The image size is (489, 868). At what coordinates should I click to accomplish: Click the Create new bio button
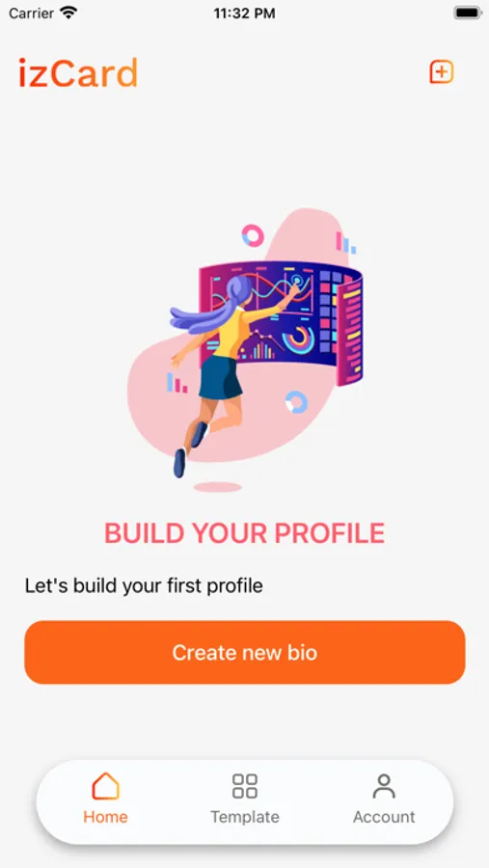(245, 652)
